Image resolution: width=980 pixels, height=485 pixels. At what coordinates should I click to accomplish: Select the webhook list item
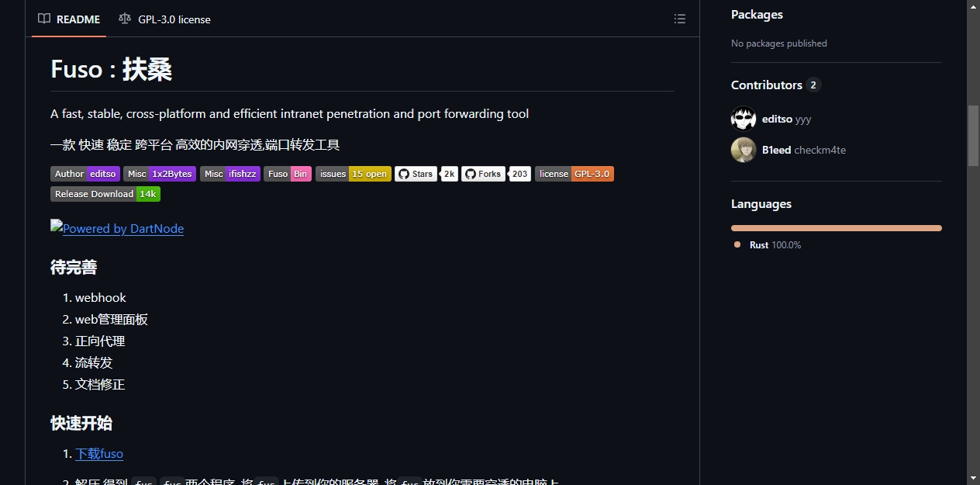100,297
